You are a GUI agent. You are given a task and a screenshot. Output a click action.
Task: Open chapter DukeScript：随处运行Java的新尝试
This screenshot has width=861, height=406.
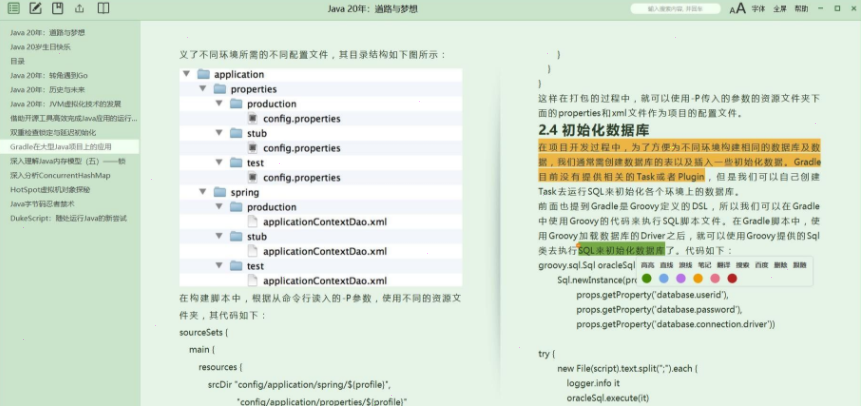point(68,218)
